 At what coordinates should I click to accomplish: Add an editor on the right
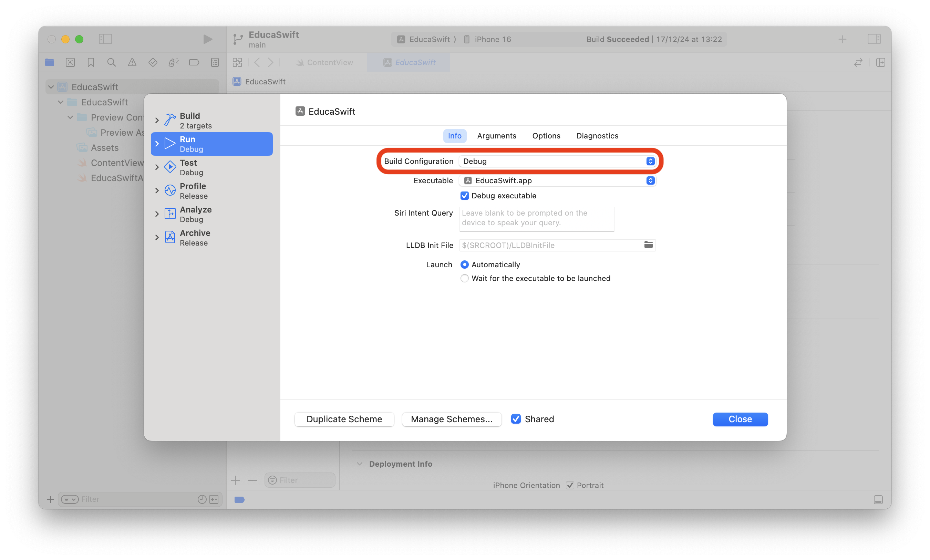coord(880,62)
